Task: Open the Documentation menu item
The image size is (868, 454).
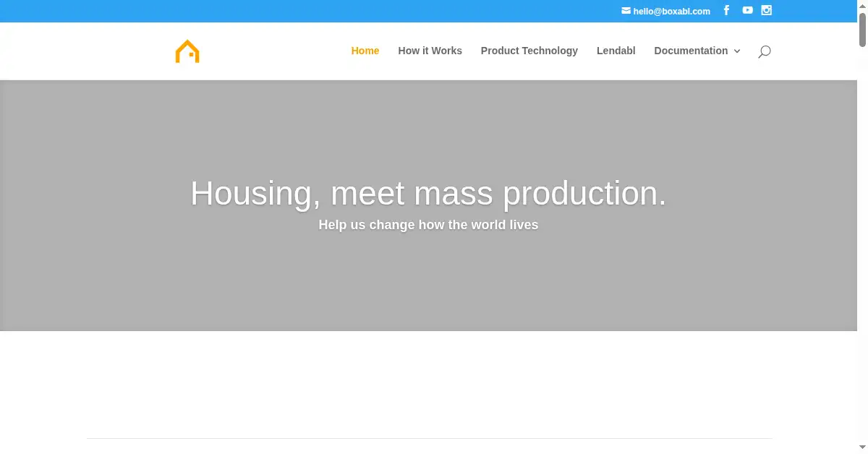Action: (691, 51)
